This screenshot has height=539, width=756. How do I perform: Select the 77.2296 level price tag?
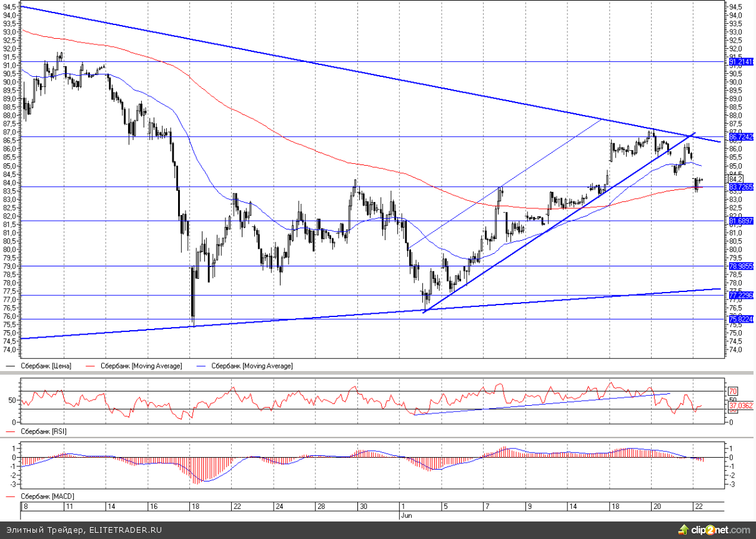pos(742,295)
